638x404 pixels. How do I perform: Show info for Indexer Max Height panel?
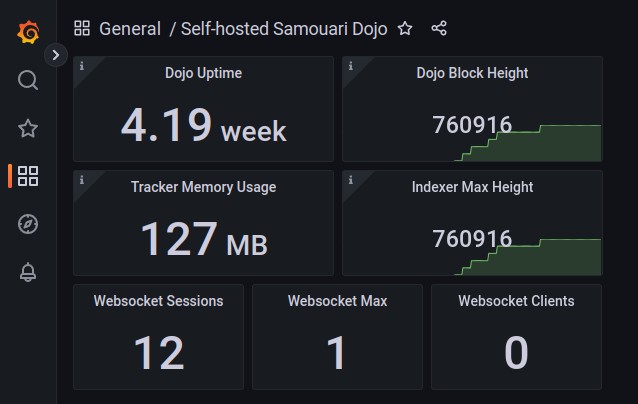click(x=351, y=180)
